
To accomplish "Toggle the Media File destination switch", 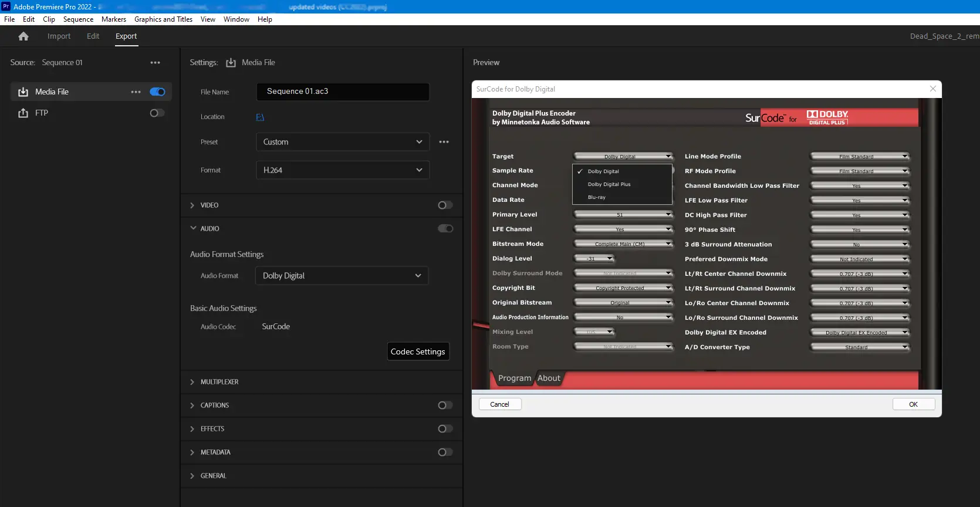I will click(157, 92).
